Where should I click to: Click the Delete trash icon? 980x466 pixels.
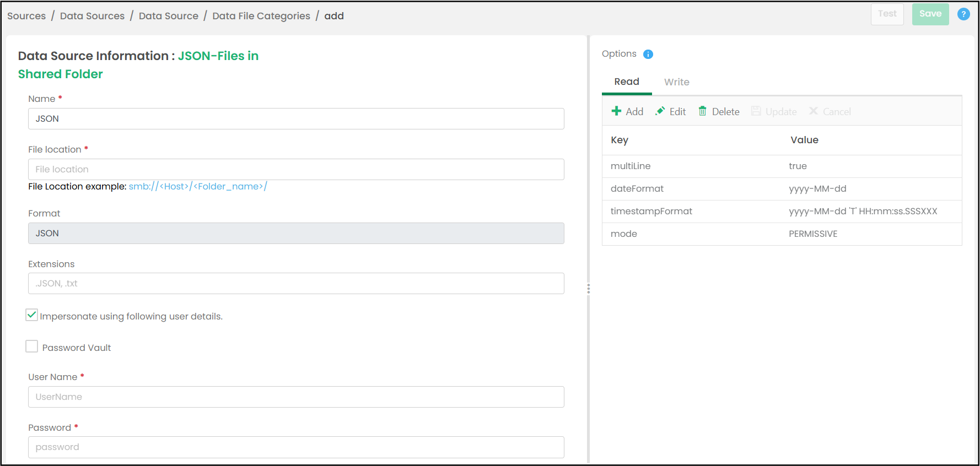[702, 111]
